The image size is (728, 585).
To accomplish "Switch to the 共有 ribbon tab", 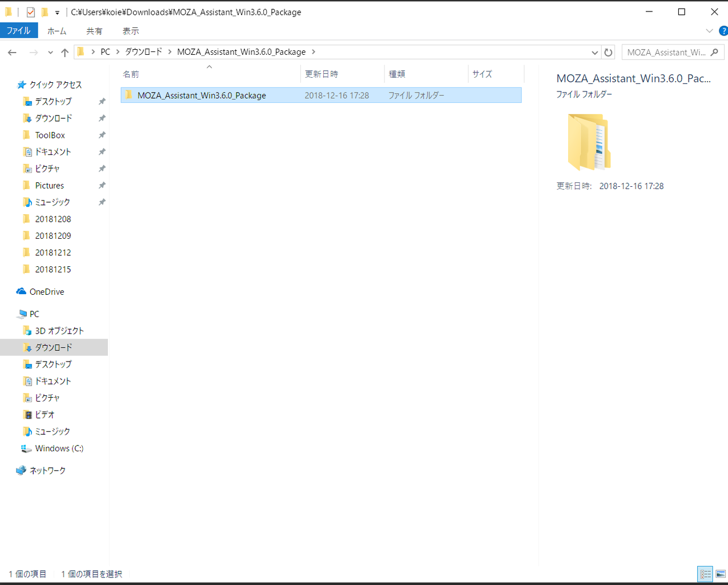I will point(94,31).
